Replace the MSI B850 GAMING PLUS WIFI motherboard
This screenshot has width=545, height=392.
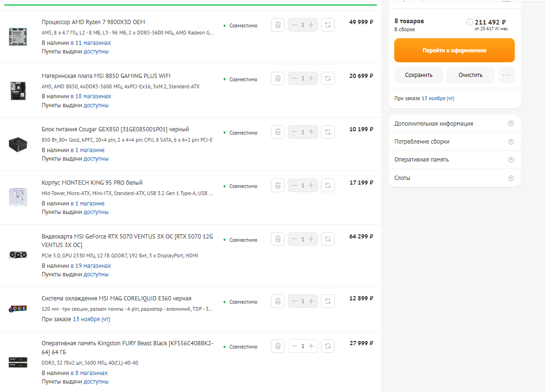click(x=328, y=78)
